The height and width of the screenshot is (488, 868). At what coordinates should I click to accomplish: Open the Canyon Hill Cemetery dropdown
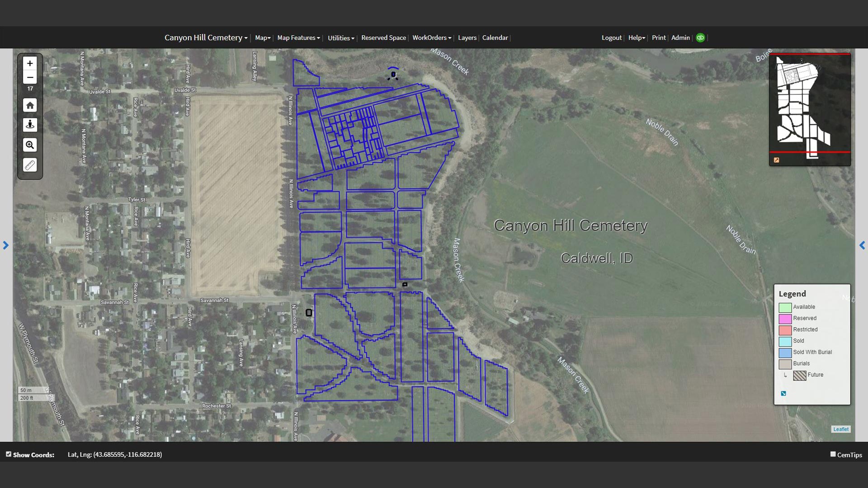click(206, 38)
